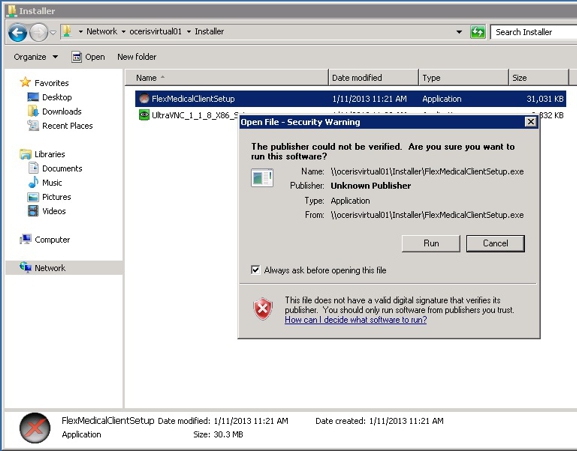Open address bar history dropdown arrow
Viewport: 577px width, 451px height.
click(459, 32)
